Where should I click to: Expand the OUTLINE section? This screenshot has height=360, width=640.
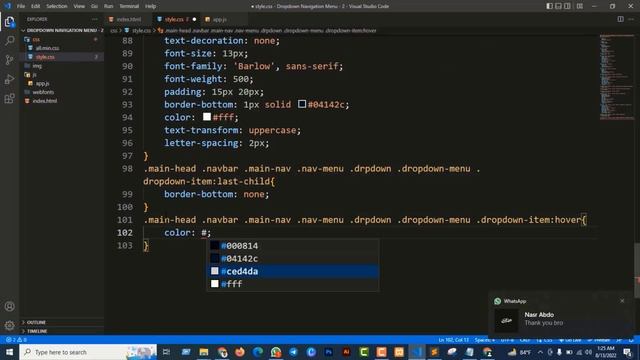61,322
